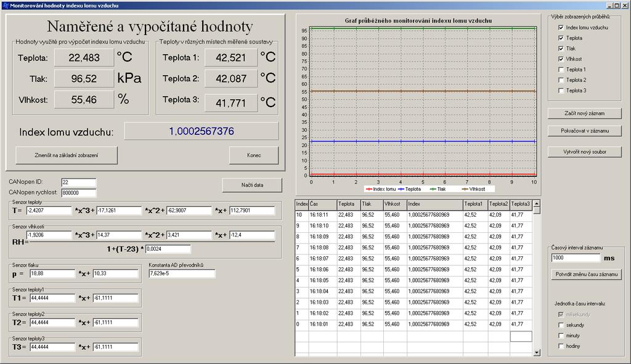Click the application icon in title bar

point(5,6)
